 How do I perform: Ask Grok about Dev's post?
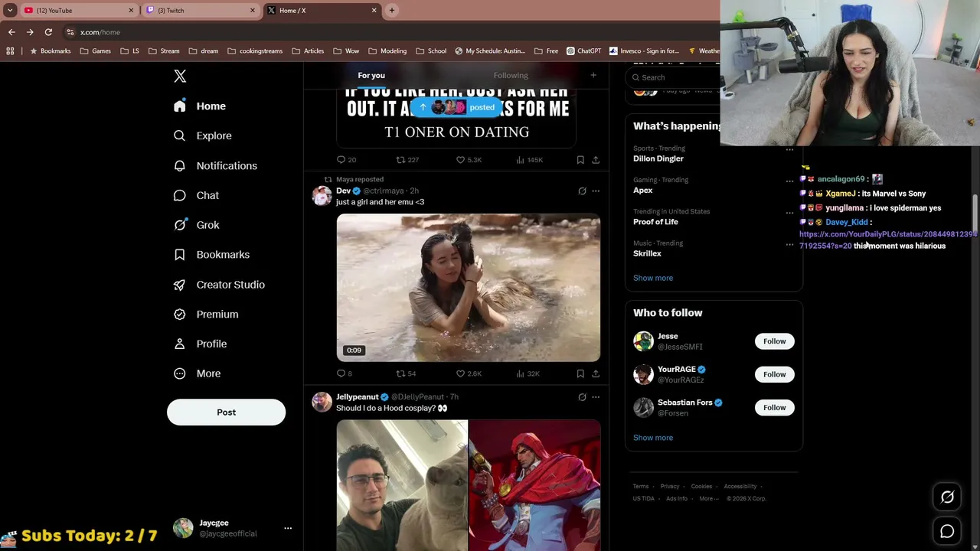582,191
